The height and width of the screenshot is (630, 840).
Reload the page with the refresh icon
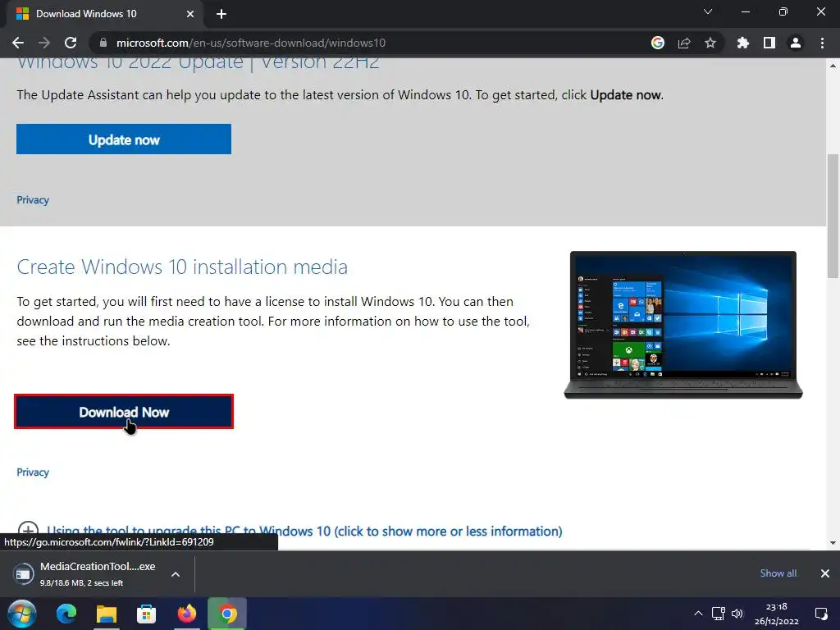(71, 43)
